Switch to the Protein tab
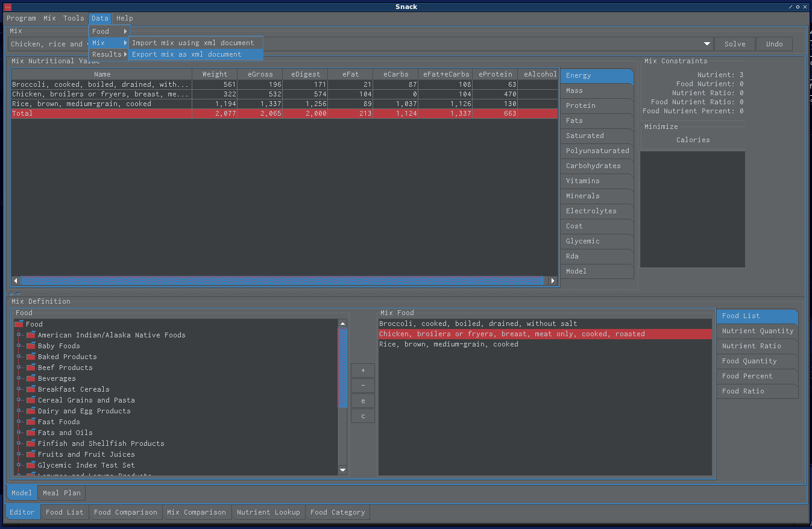The height and width of the screenshot is (529, 812). point(597,106)
